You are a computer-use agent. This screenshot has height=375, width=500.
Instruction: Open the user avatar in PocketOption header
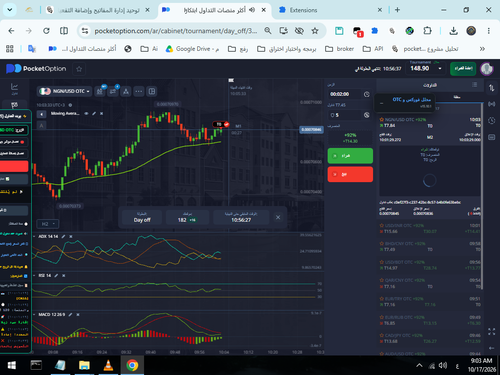[x=487, y=69]
